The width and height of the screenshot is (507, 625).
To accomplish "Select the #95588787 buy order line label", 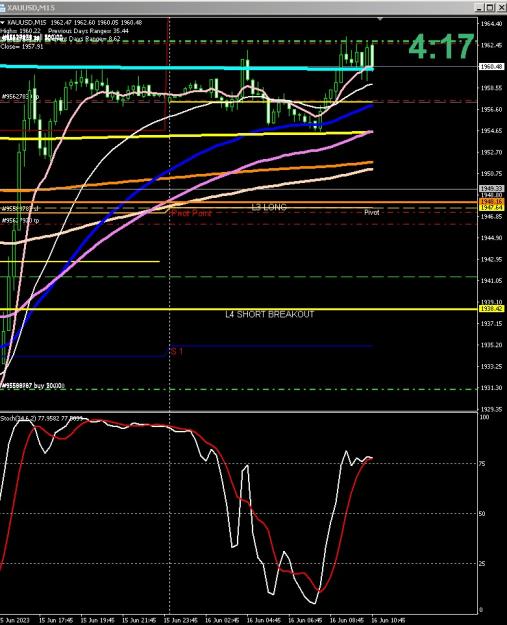I will (33, 386).
